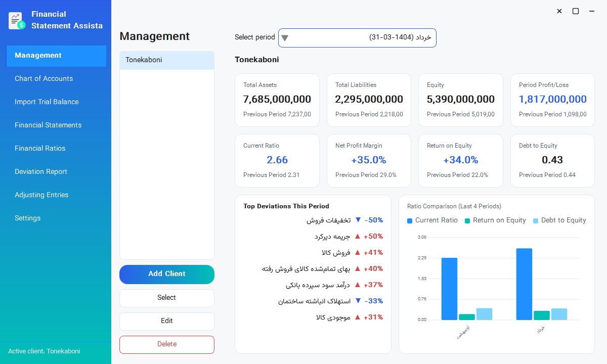Click the 'فروش کالا' deviation row label
Viewport: 607px width, 364px height.
(336, 253)
